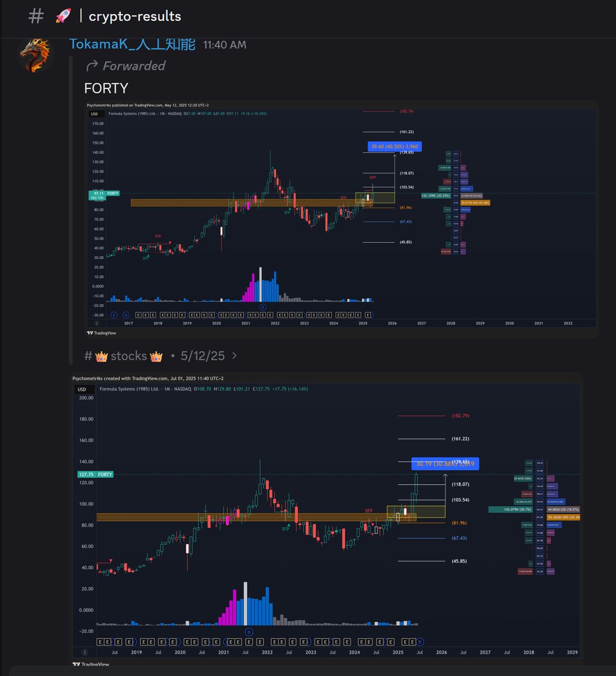Click the 142.109K (30.55%) volume profile label

pyautogui.click(x=436, y=195)
